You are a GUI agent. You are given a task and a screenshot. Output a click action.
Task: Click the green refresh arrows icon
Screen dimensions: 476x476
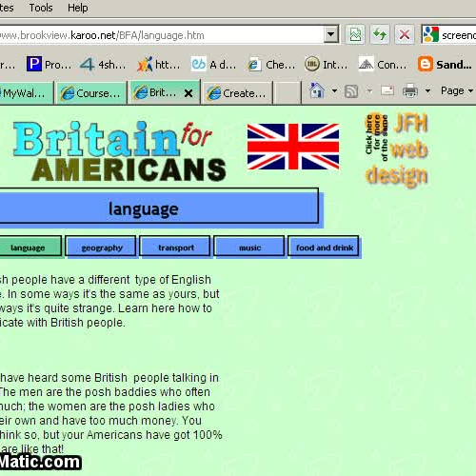coord(380,34)
